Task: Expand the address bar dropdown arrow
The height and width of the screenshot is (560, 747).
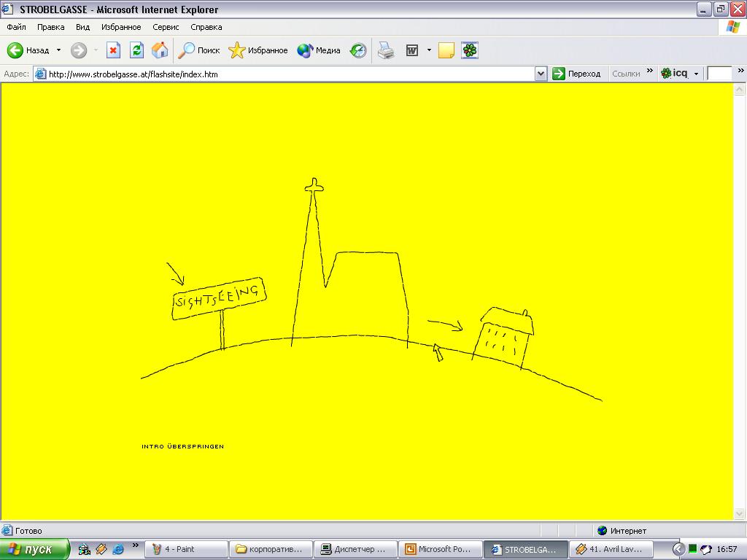Action: pyautogui.click(x=541, y=74)
